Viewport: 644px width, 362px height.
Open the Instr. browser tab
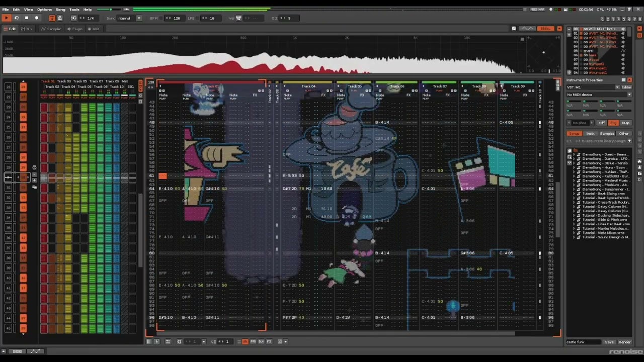point(591,134)
